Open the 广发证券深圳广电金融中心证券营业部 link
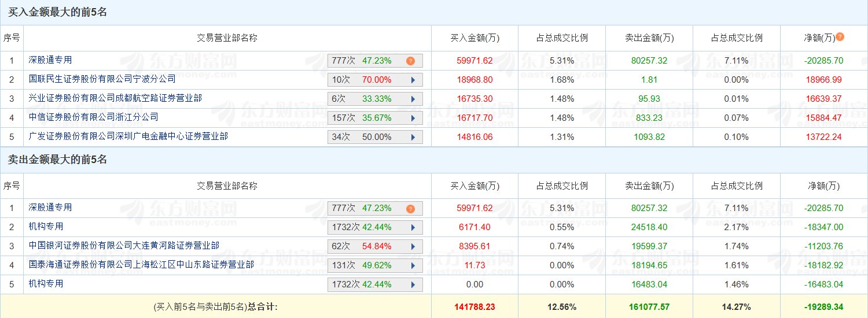The width and height of the screenshot is (868, 318). pos(128,136)
